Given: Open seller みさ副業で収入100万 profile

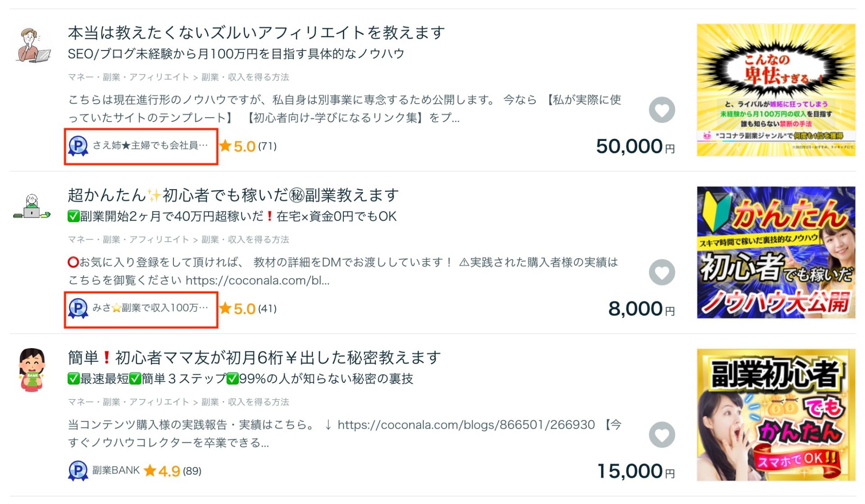Looking at the screenshot, I should (150, 308).
